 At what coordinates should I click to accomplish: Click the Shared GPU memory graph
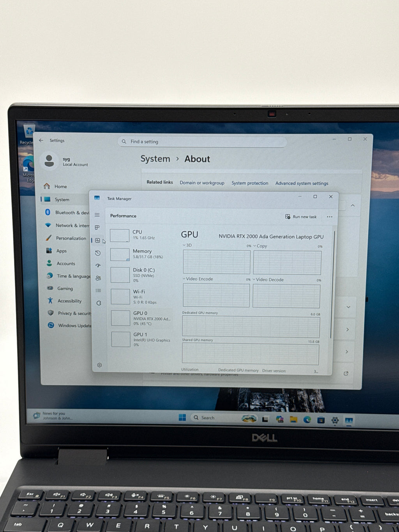(x=251, y=354)
